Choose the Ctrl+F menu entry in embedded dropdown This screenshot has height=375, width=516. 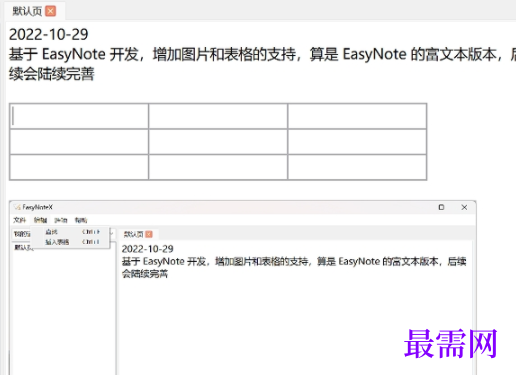pyautogui.click(x=70, y=232)
